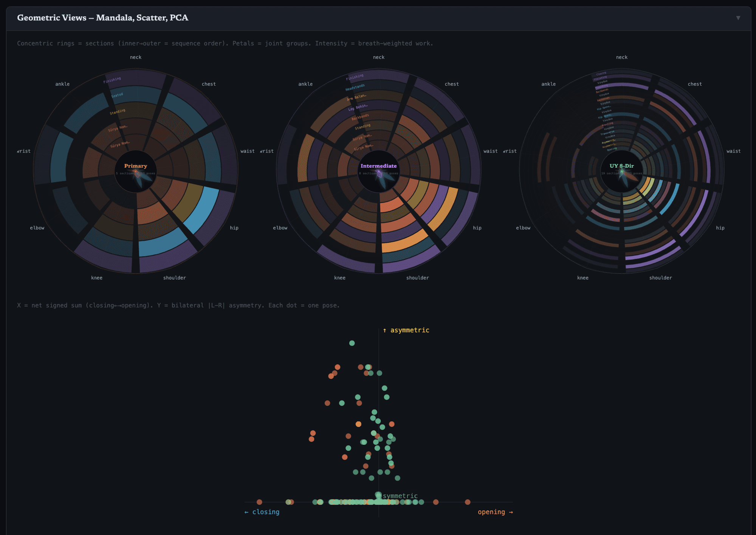Select the Intermediate mandala center hub
Viewport: 756px width, 535px height.
pyautogui.click(x=379, y=171)
